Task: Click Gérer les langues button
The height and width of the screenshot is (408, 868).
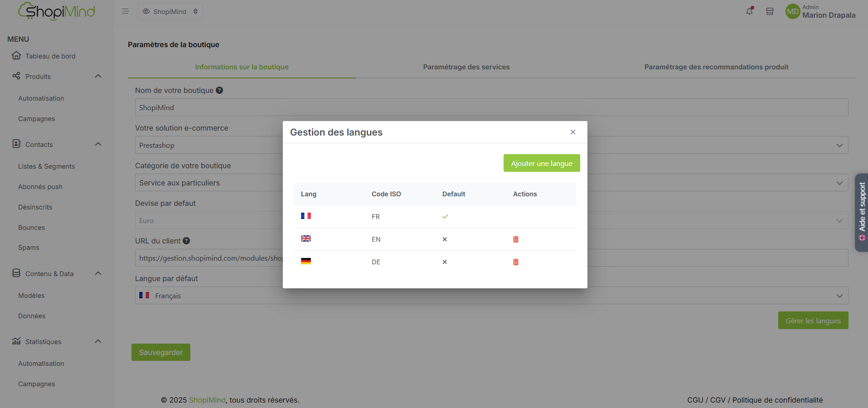Action: click(x=813, y=321)
